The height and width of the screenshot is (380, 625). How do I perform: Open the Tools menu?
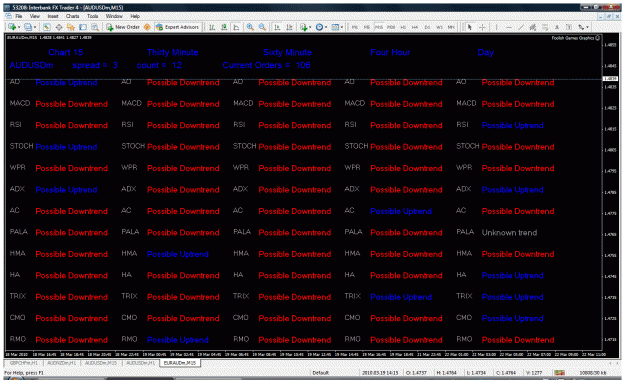click(92, 16)
